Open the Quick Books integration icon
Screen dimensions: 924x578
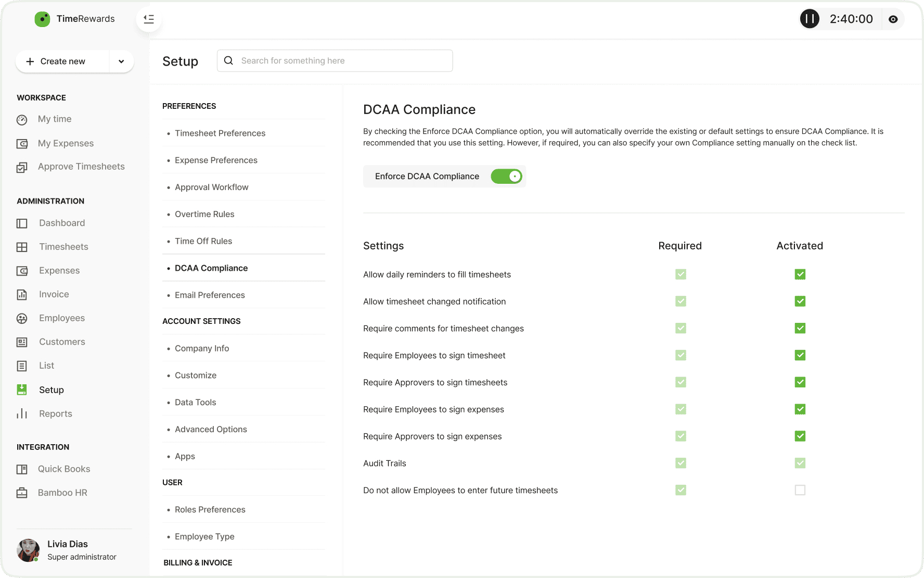(22, 469)
